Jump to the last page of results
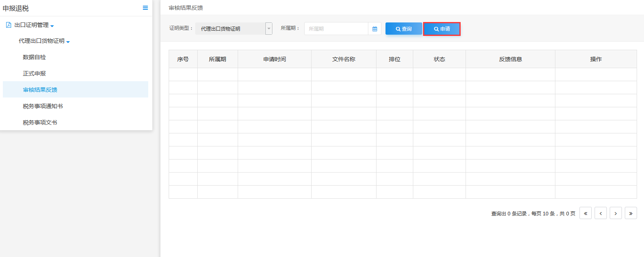 tap(631, 213)
